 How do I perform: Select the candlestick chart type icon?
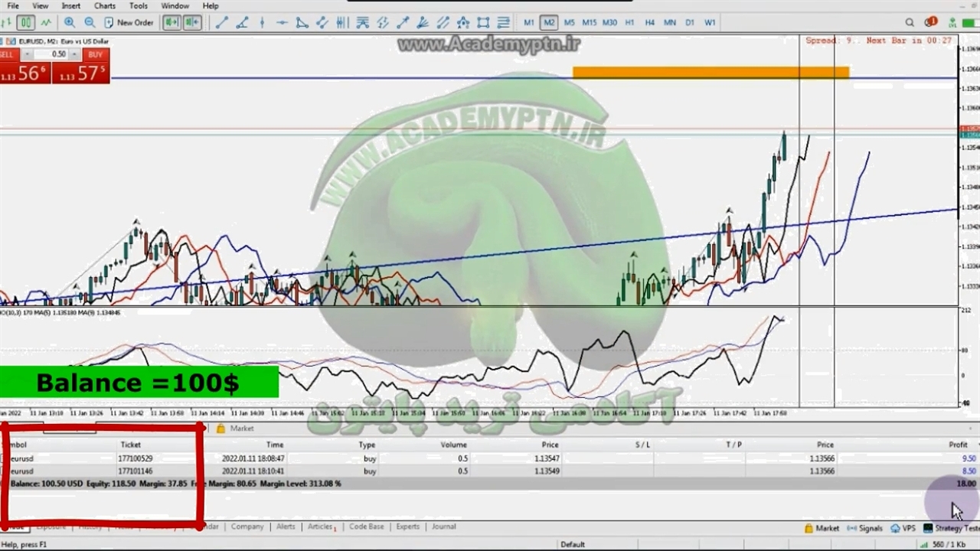pos(25,23)
